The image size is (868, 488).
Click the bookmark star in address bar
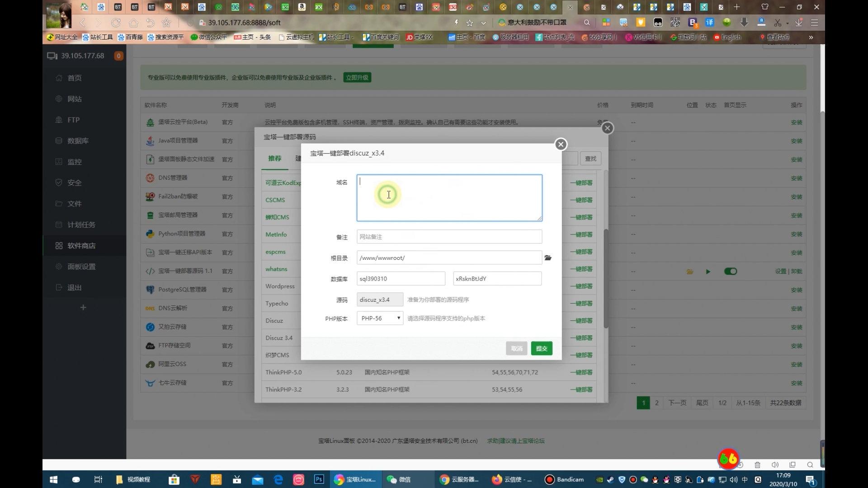point(470,23)
